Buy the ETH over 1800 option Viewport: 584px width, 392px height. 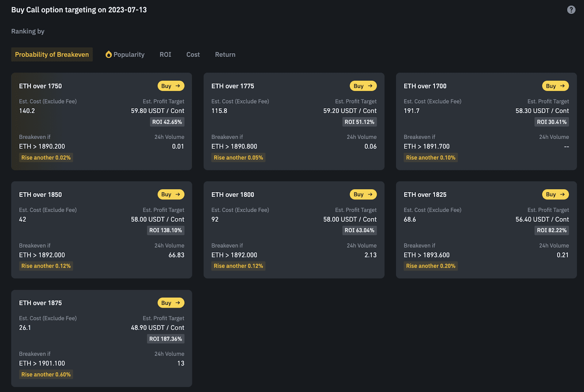tap(363, 194)
